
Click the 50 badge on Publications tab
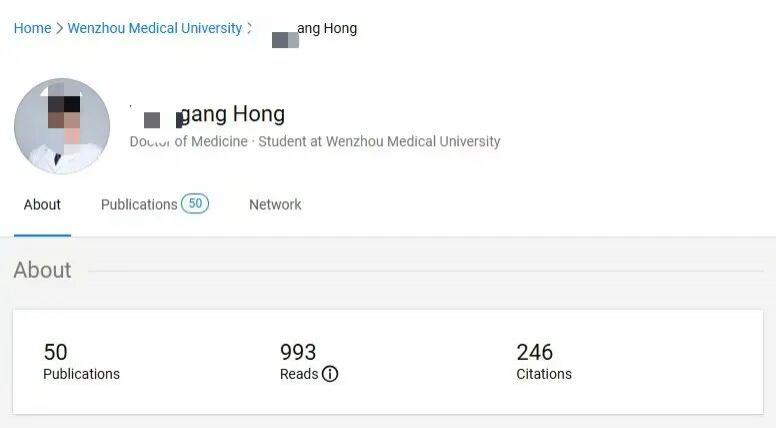coord(195,204)
